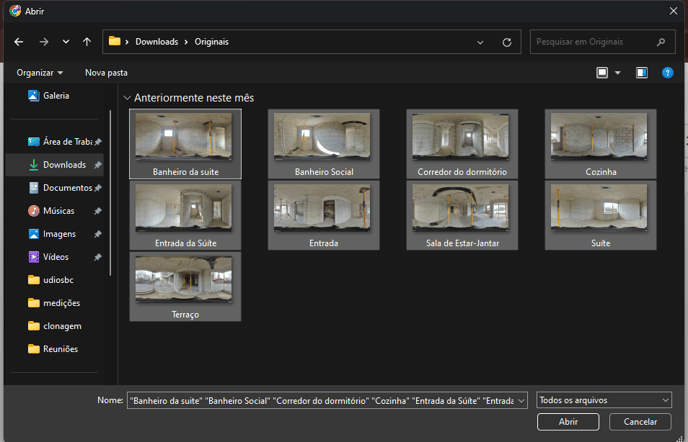This screenshot has width=688, height=442.
Task: Open the clonagem folder in sidebar
Action: pyautogui.click(x=55, y=326)
